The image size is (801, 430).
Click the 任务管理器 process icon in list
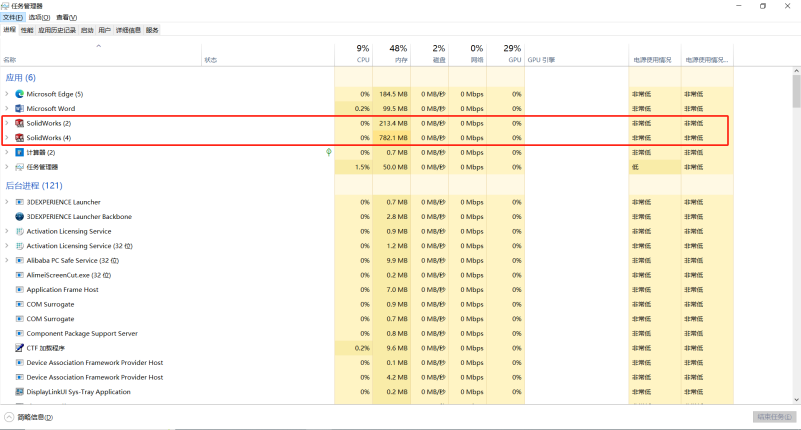click(x=19, y=167)
